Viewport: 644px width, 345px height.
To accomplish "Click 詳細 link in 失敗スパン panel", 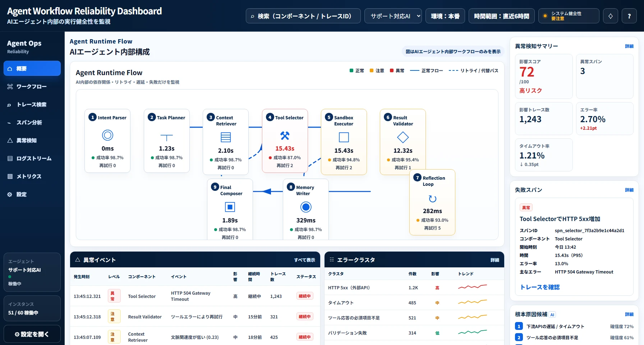I will click(629, 190).
